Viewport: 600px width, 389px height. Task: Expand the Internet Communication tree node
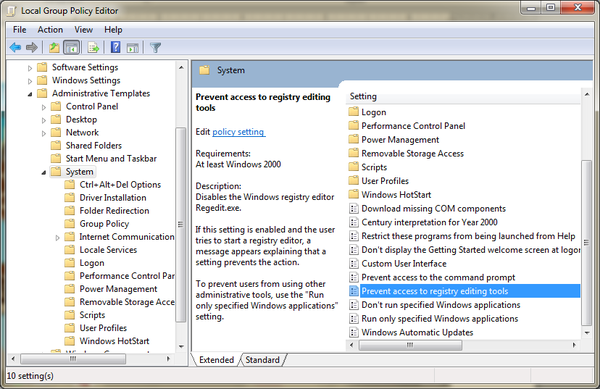click(x=57, y=238)
